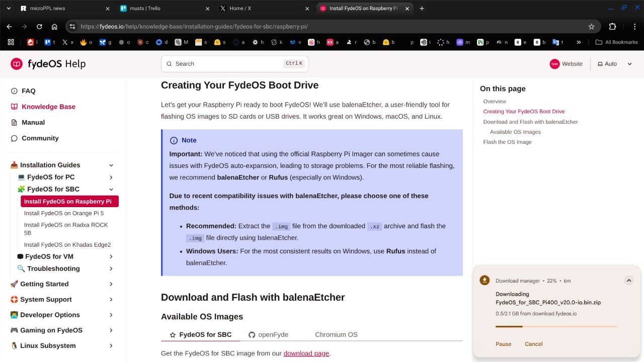Viewport: 644px width, 362px height.
Task: Select the openFyde image tab
Action: coord(268,334)
